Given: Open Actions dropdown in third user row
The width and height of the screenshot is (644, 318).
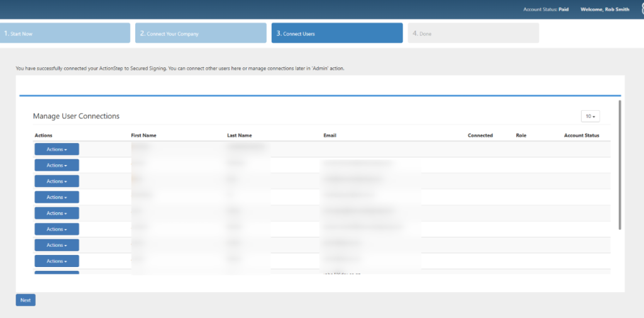Looking at the screenshot, I should (x=57, y=181).
